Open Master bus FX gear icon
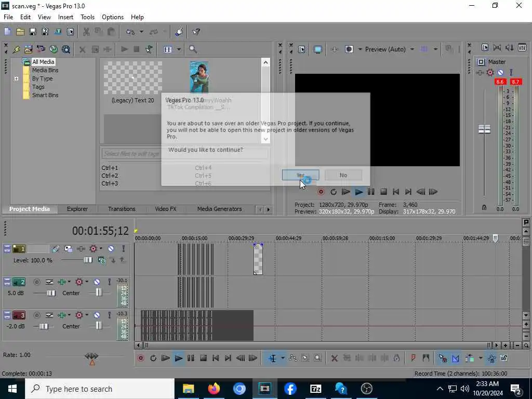Image resolution: width=532 pixels, height=399 pixels. [x=489, y=72]
